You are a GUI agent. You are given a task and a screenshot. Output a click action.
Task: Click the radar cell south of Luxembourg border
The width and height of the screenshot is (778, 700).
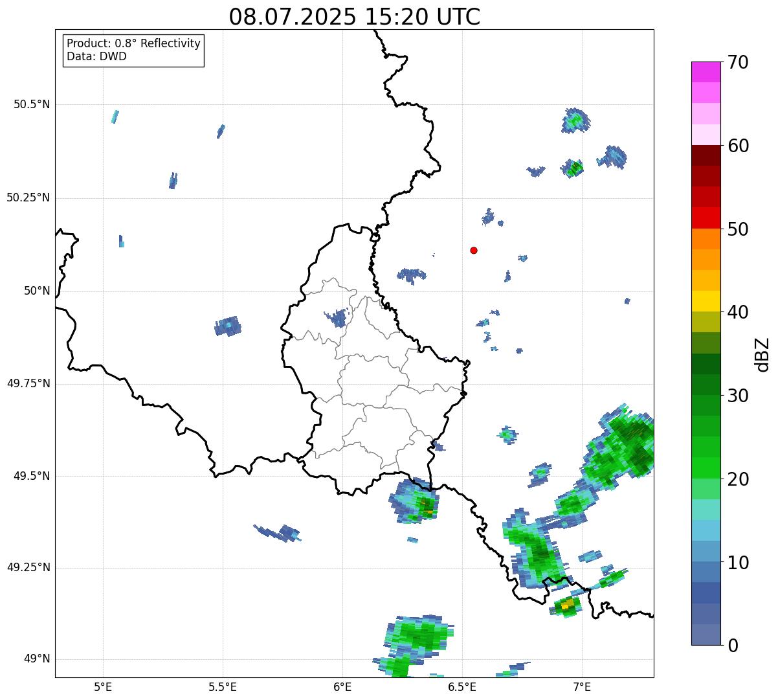coord(414,501)
